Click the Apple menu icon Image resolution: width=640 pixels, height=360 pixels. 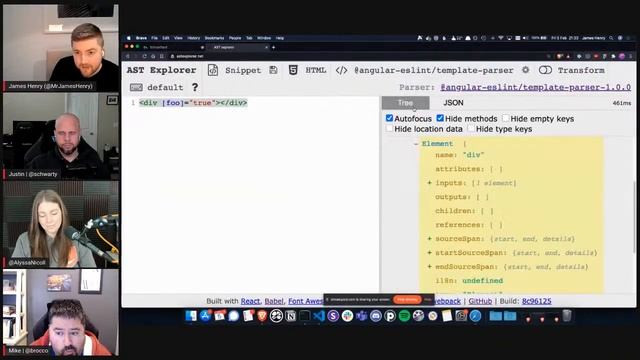(129, 38)
